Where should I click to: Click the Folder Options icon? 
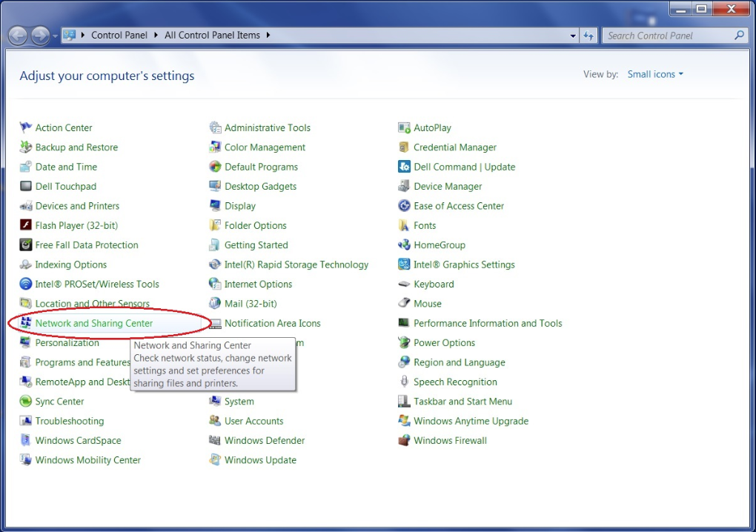tap(215, 225)
